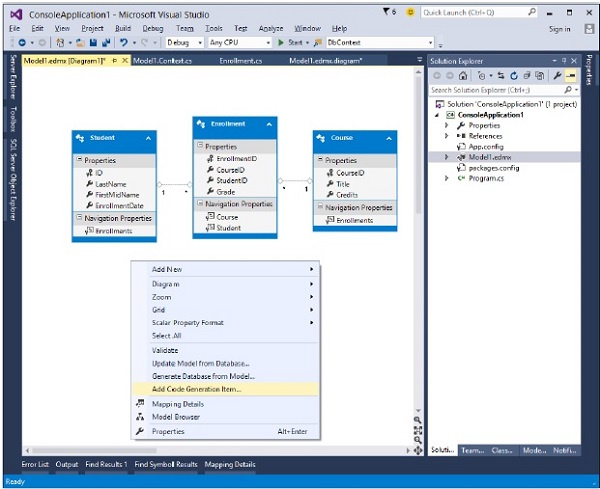Collapse Course's Navigation Properties section
The width and height of the screenshot is (600, 489).
[320, 207]
